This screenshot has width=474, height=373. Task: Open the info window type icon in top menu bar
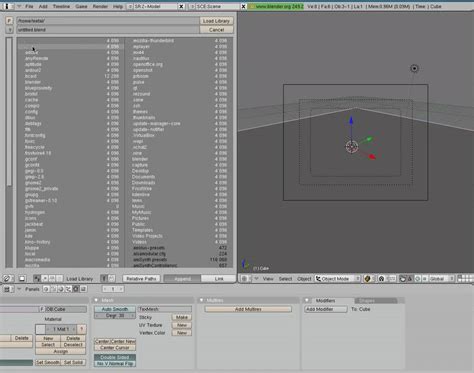pos(7,6)
